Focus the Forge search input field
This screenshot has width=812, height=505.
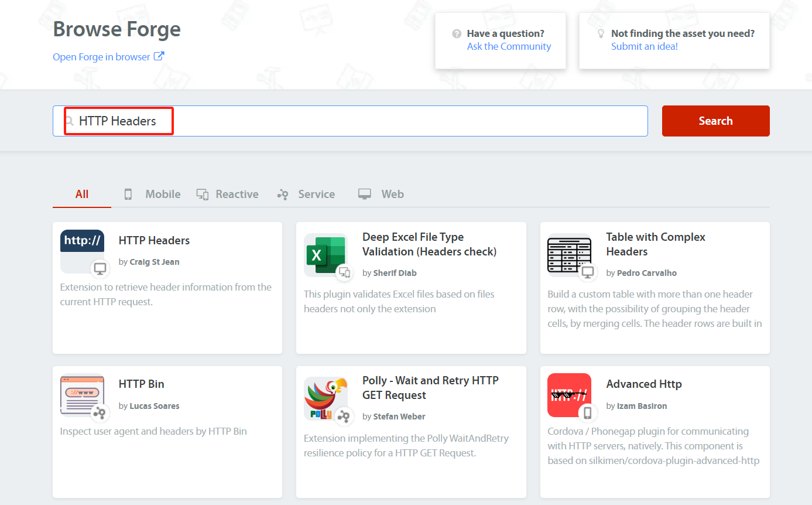pos(350,121)
